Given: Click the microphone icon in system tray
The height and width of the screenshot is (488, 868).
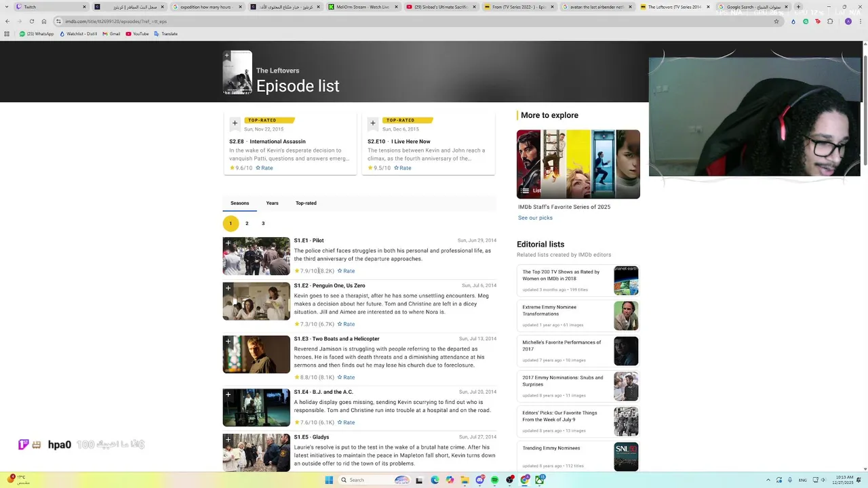Looking at the screenshot, I should click(x=790, y=480).
